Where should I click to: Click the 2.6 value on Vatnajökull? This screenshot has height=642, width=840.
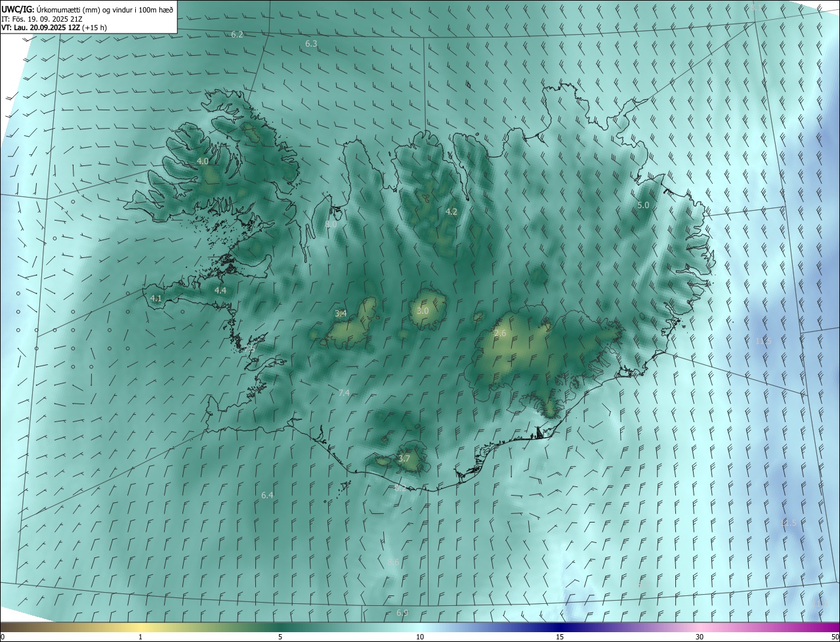click(500, 333)
